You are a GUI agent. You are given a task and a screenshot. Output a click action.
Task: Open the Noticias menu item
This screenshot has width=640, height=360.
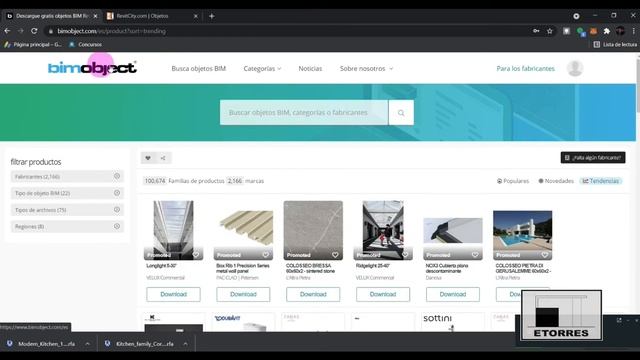310,69
